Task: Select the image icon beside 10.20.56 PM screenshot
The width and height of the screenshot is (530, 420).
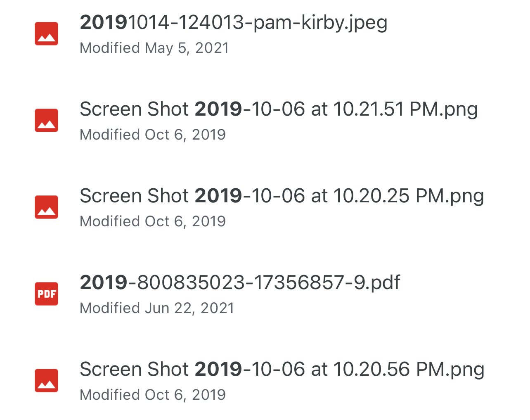Action: point(46,381)
